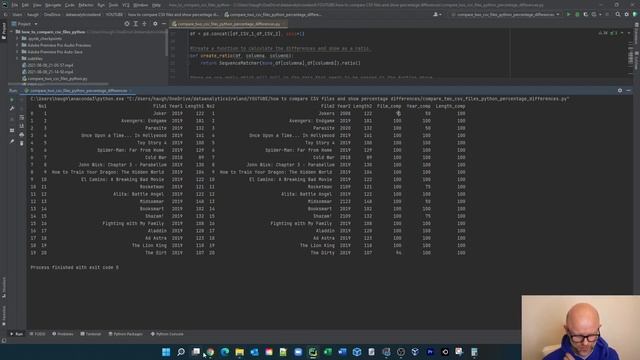Open PyCharm icon in taskbar
The width and height of the screenshot is (640, 360).
tap(313, 352)
